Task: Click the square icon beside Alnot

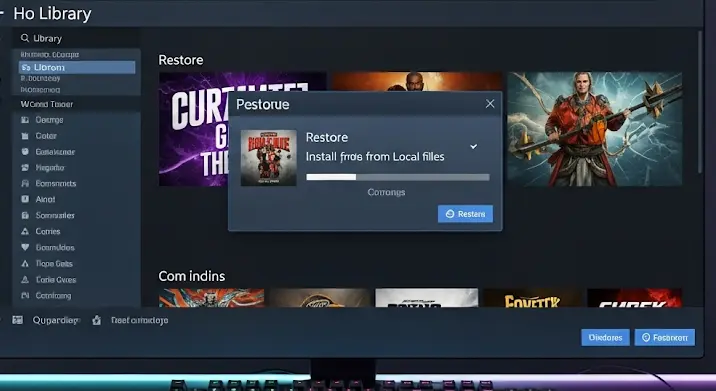Action: point(25,199)
